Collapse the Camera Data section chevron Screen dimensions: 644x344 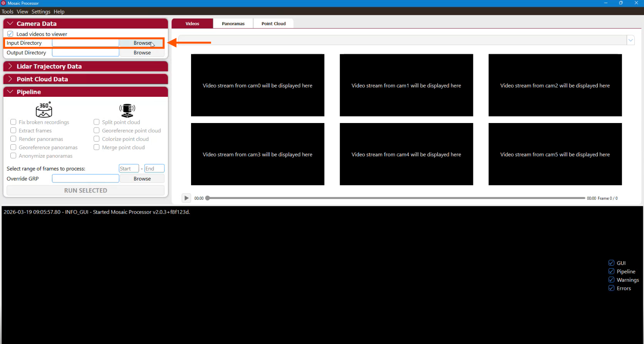pyautogui.click(x=10, y=24)
